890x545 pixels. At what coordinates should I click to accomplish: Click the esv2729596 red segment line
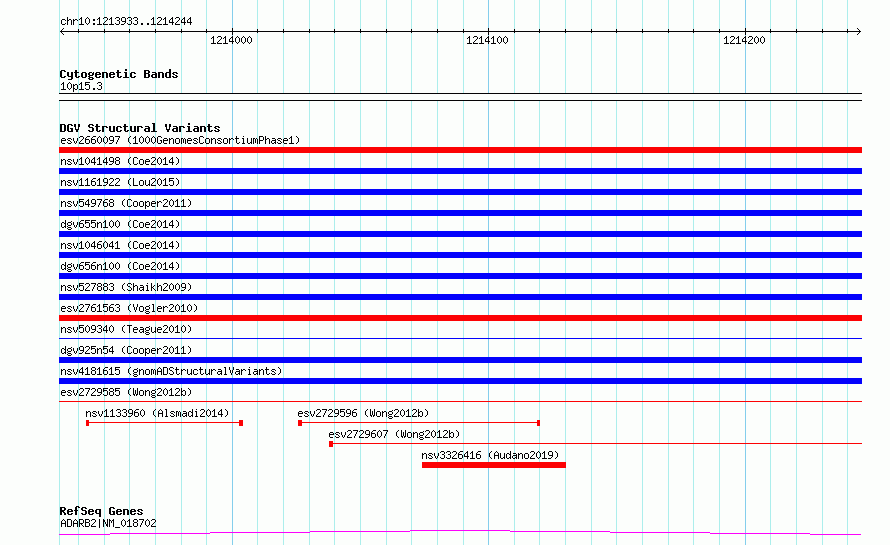click(419, 423)
